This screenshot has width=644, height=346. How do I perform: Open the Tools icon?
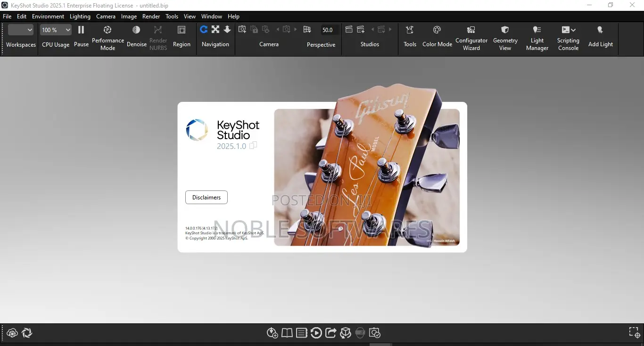(x=410, y=30)
